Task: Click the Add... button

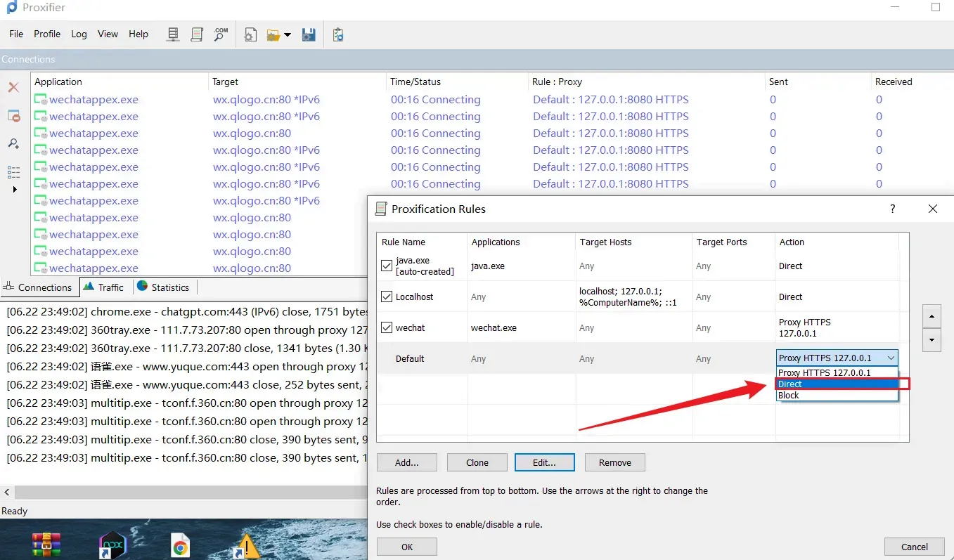Action: click(406, 462)
